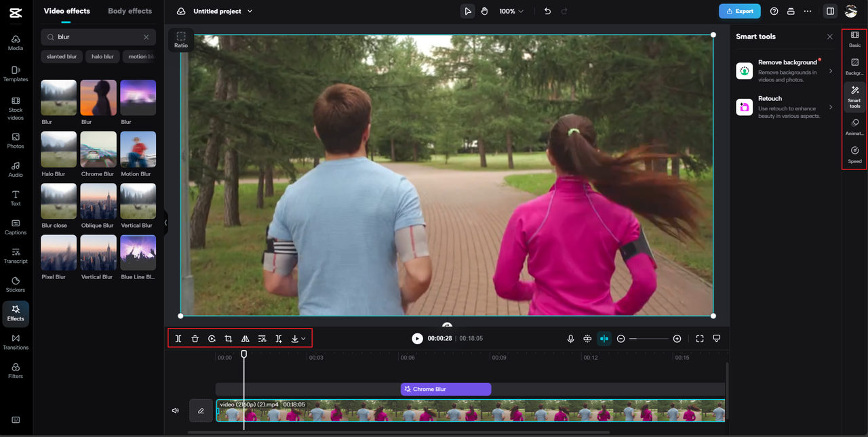This screenshot has width=868, height=437.
Task: Open the Audio sidebar section
Action: 16,169
